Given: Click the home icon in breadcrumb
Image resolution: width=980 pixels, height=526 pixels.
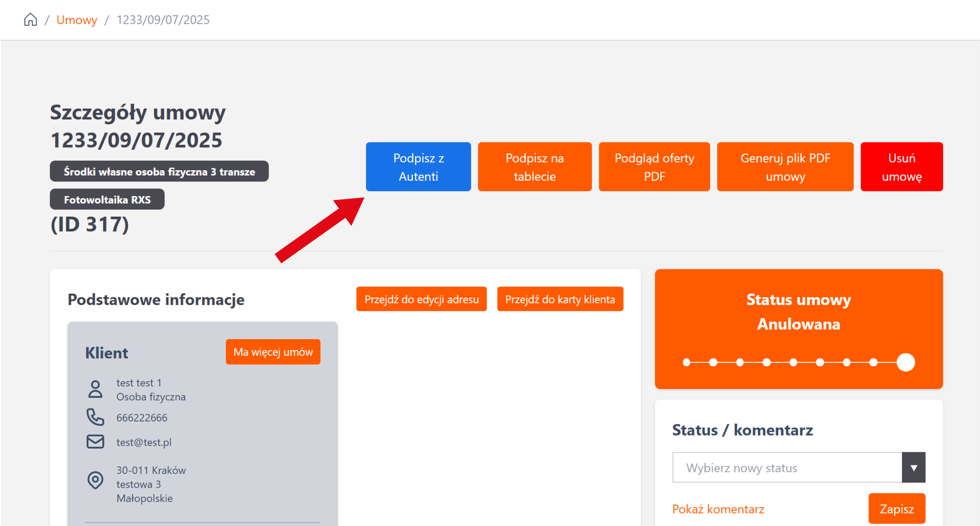Looking at the screenshot, I should click(31, 20).
